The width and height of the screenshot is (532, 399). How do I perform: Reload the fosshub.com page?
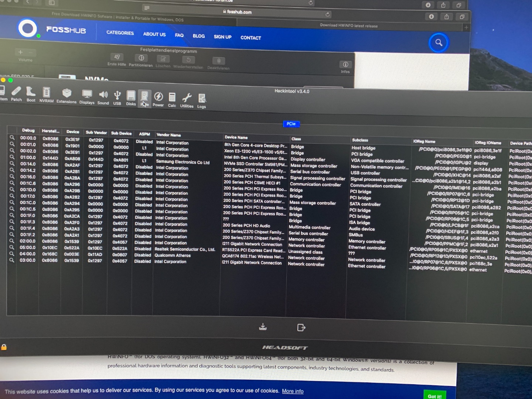tap(327, 14)
